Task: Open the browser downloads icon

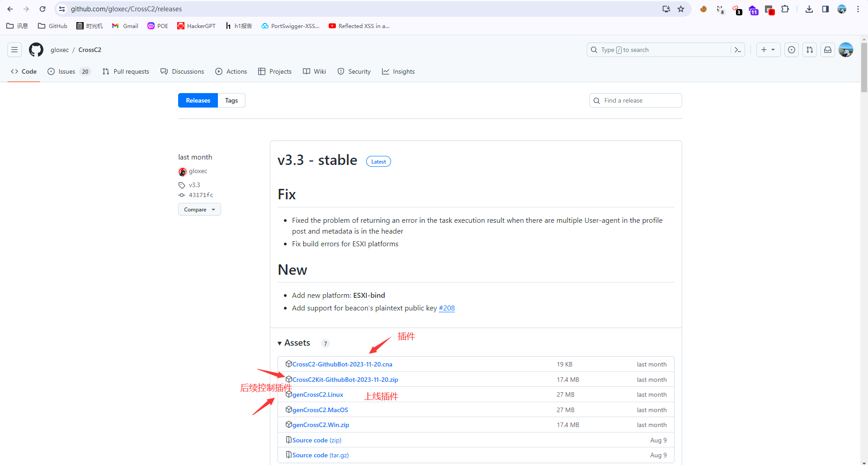Action: [x=809, y=9]
